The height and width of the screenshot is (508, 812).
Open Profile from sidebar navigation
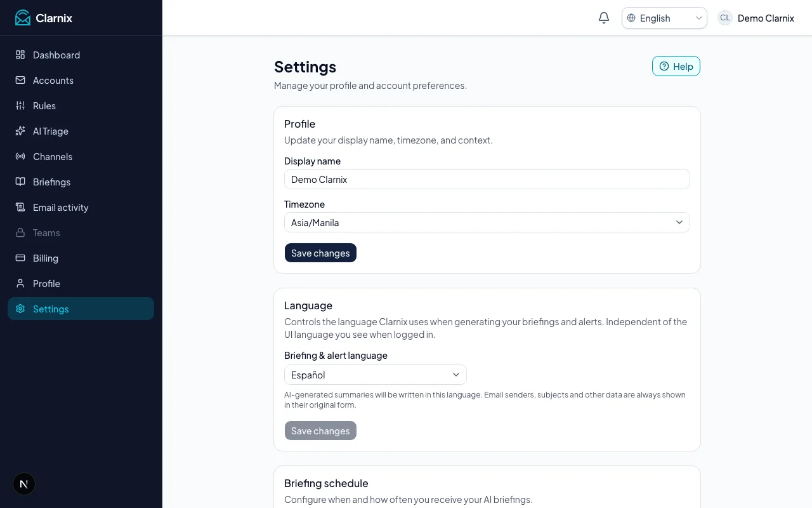[81, 283]
